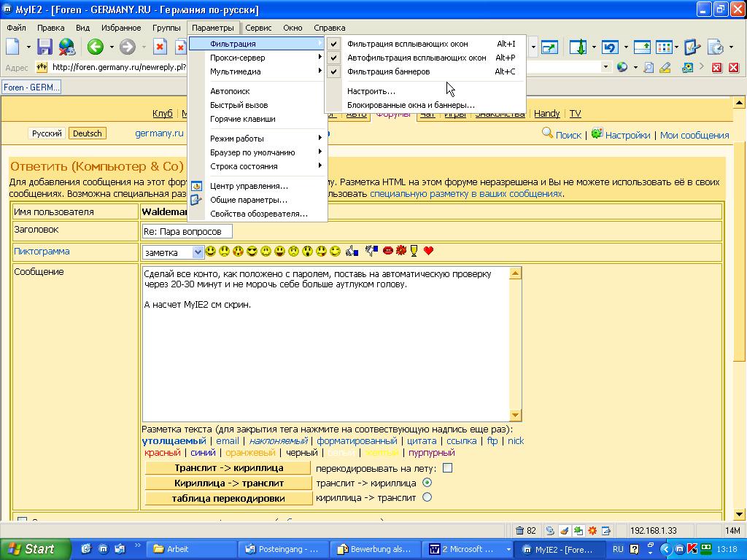
Task: Click the Save (floppy disk) toolbar icon
Action: coord(44,47)
